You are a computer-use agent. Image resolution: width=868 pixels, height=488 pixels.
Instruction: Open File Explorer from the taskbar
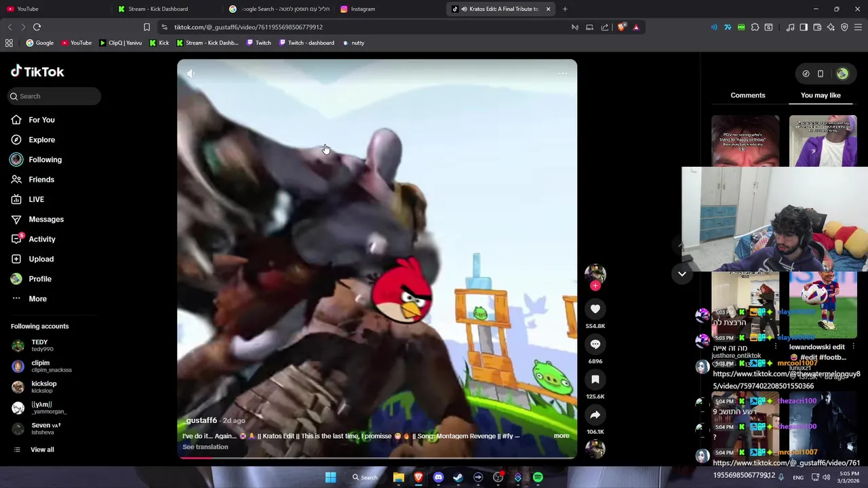click(399, 477)
